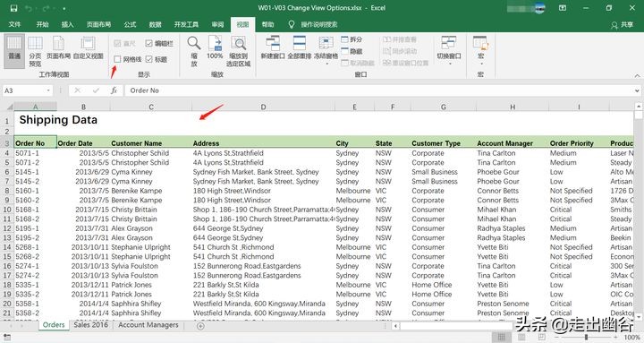Switch to 分页预览 page break preview

35,51
